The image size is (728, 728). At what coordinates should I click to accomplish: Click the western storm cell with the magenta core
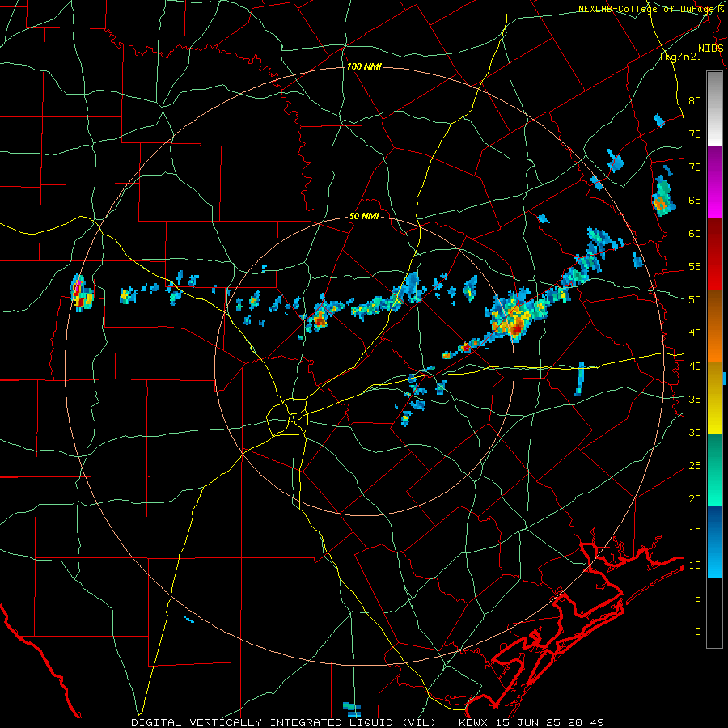[x=81, y=294]
